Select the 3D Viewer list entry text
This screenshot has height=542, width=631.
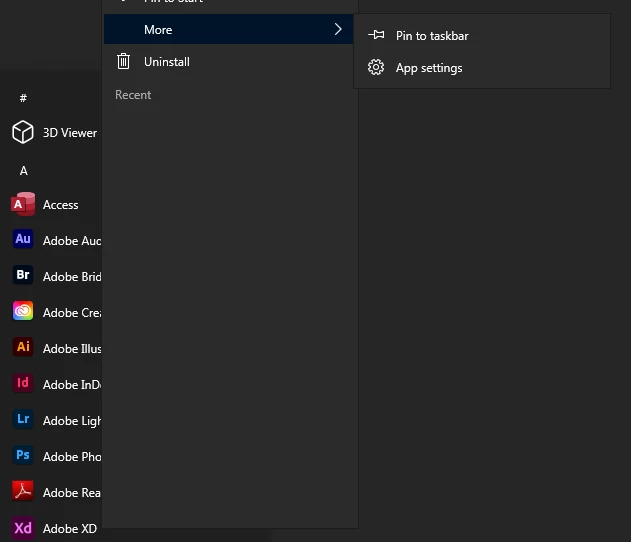tap(70, 133)
